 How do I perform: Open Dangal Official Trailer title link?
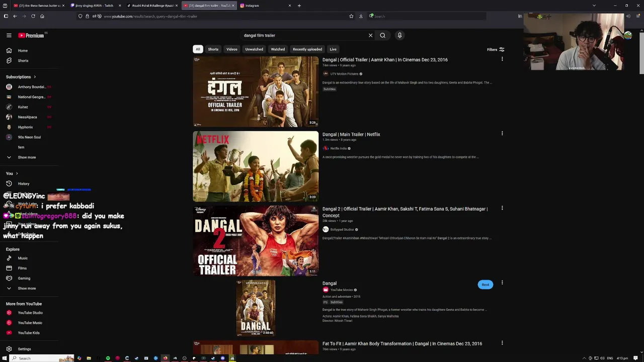[x=385, y=60]
